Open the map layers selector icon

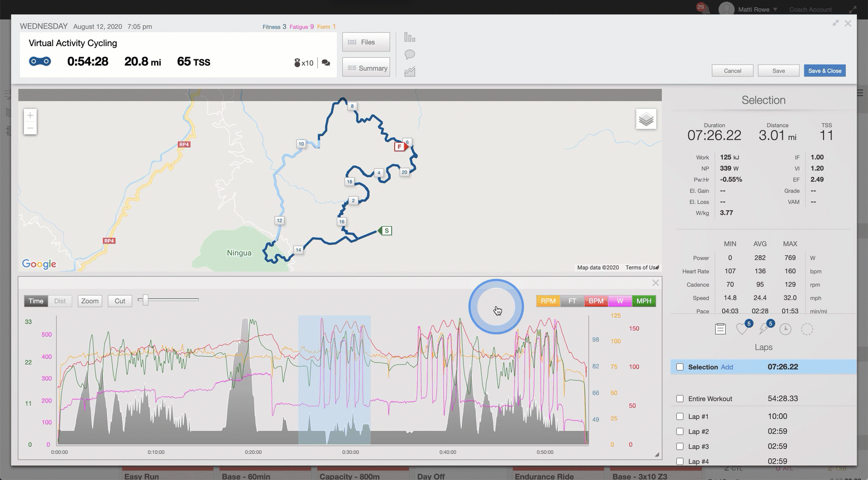(646, 119)
